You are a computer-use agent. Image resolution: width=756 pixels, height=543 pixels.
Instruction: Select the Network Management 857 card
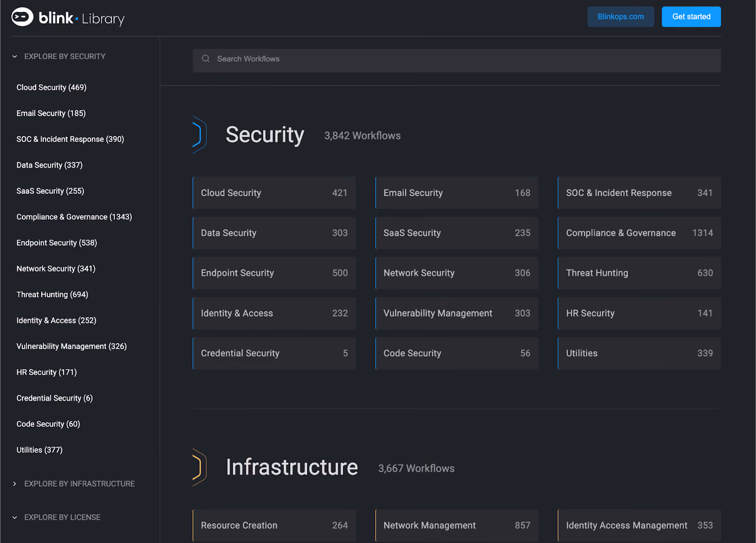[x=456, y=526]
